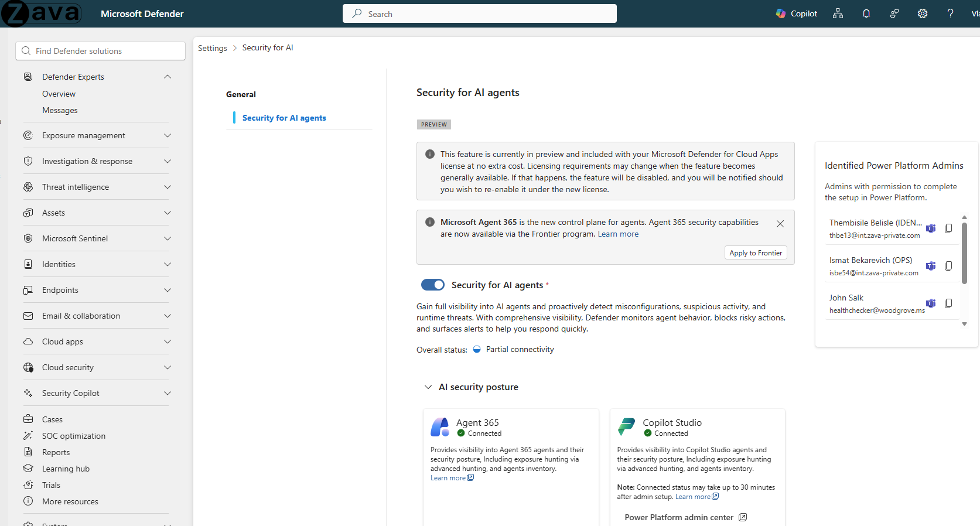Image resolution: width=980 pixels, height=526 pixels.
Task: Copy John Salk's email address
Action: (948, 303)
